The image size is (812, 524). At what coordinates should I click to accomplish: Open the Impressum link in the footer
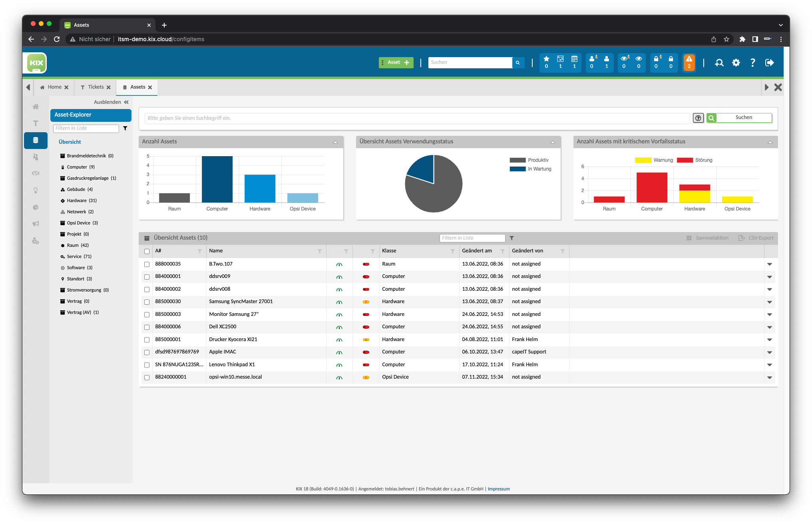(499, 488)
